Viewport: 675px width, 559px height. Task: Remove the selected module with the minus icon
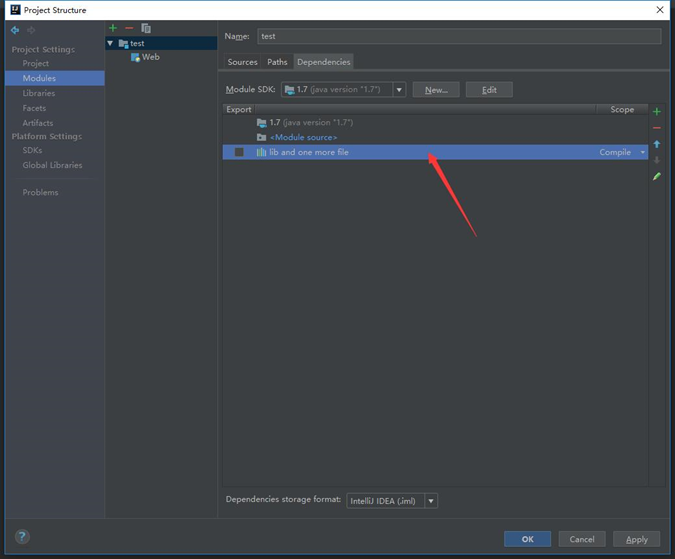(129, 28)
